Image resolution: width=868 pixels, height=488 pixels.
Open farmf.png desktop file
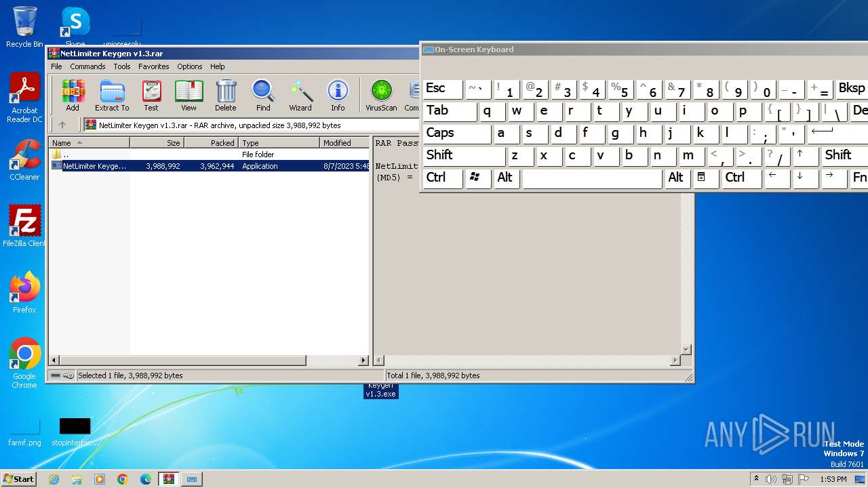[24, 432]
